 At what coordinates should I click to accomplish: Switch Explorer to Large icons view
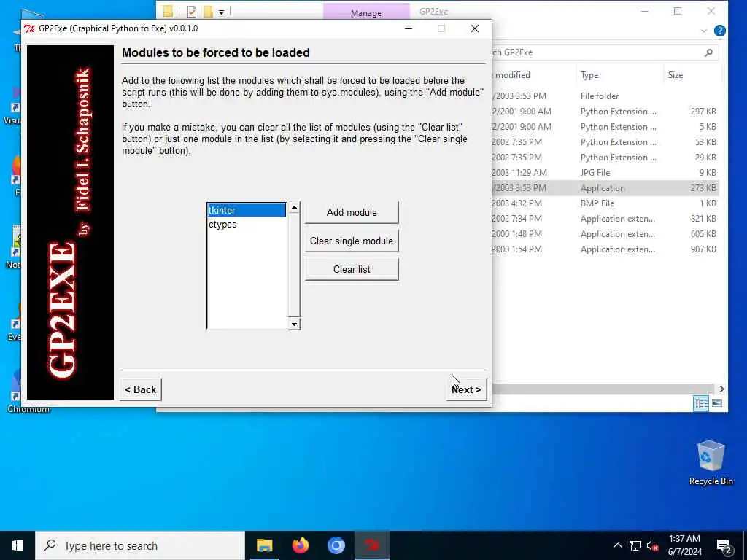pyautogui.click(x=717, y=404)
